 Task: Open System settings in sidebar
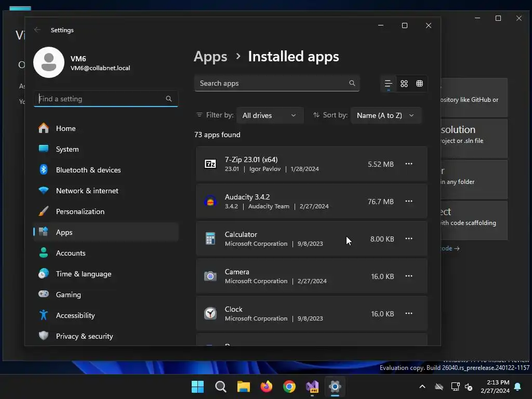click(106, 149)
